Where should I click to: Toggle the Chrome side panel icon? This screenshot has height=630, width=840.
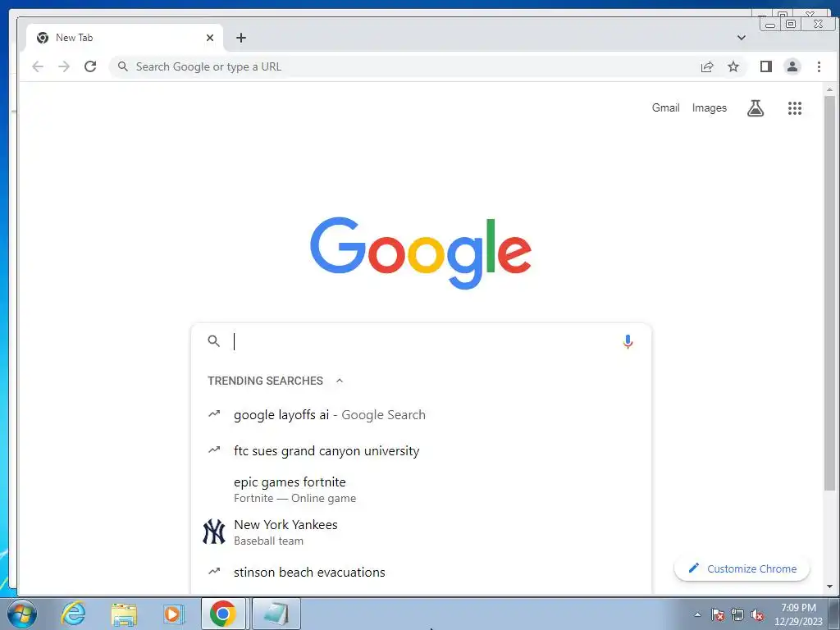[766, 66]
